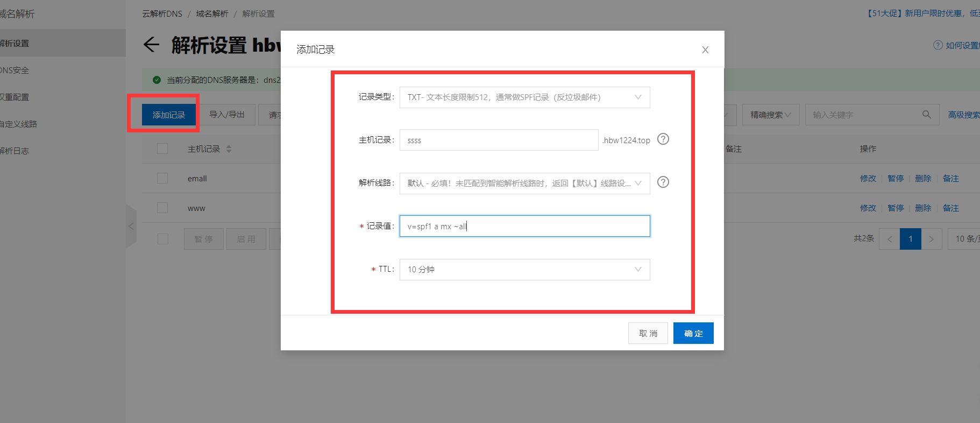This screenshot has height=423, width=980.
Task: Open the 10 条/页 page size dropdown
Action: [964, 239]
